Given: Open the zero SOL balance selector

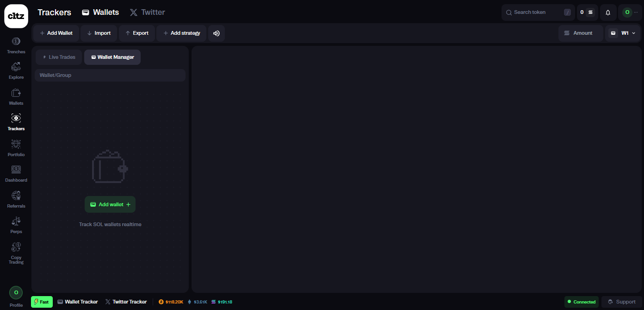Looking at the screenshot, I should [x=587, y=13].
